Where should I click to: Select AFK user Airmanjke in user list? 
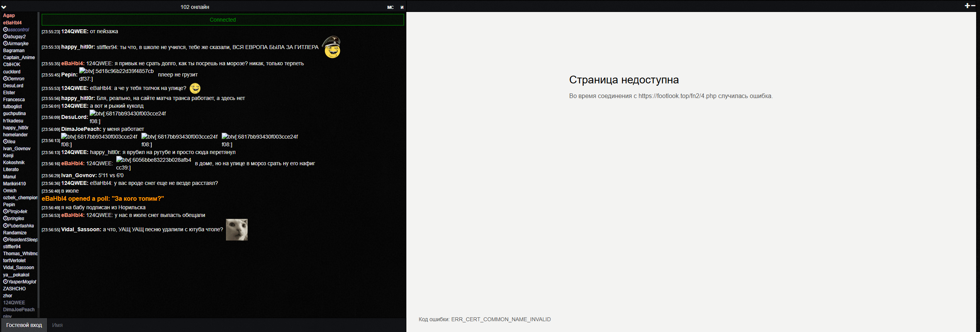coord(16,44)
